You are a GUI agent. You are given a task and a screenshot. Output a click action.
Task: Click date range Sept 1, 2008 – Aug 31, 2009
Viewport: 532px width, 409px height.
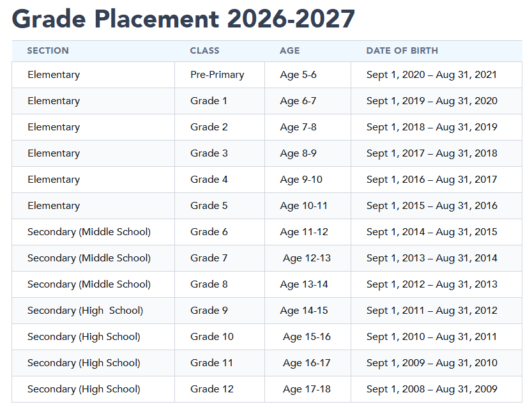[x=432, y=389]
